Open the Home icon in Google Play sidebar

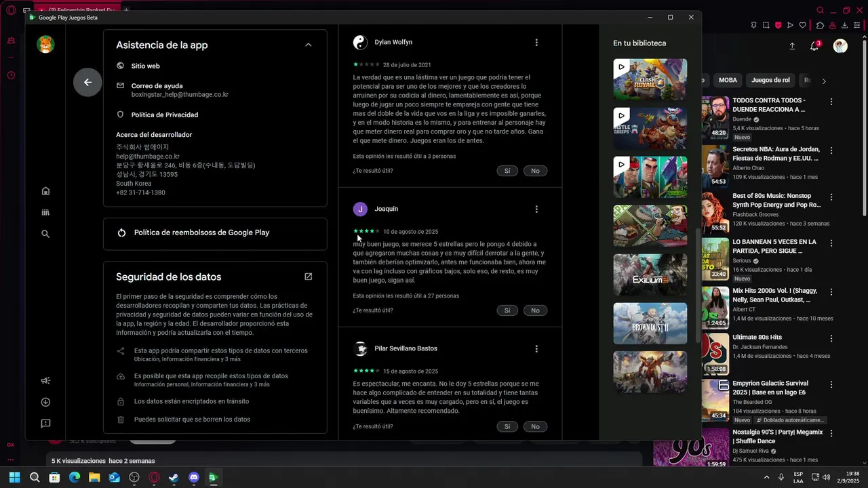point(45,191)
